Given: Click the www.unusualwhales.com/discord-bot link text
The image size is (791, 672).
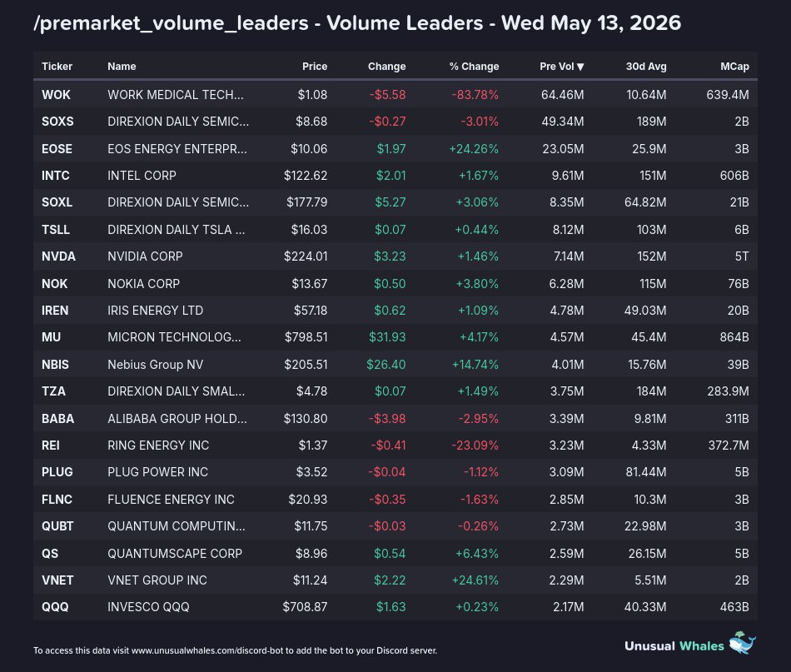Looking at the screenshot, I should click(x=207, y=650).
